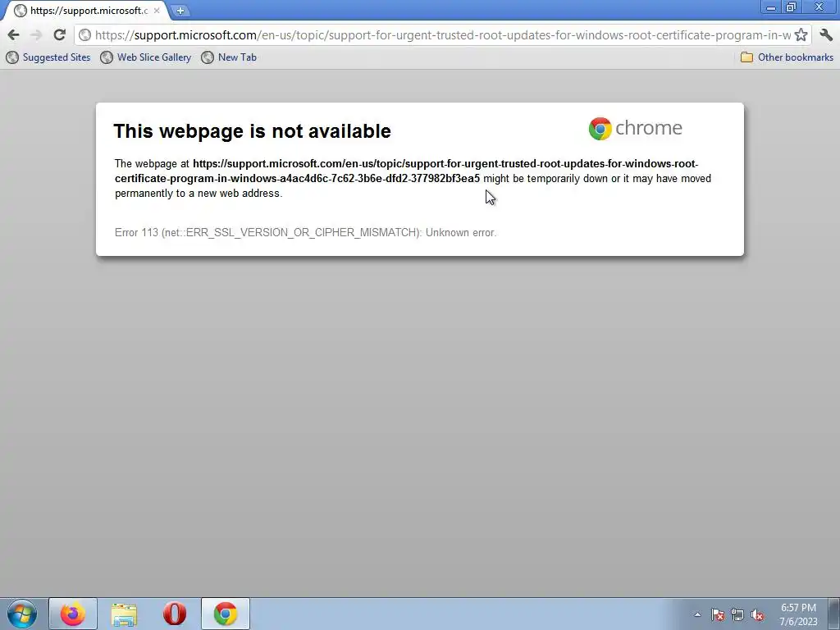This screenshot has height=630, width=840.
Task: Open Firefox from the taskbar
Action: pyautogui.click(x=73, y=614)
